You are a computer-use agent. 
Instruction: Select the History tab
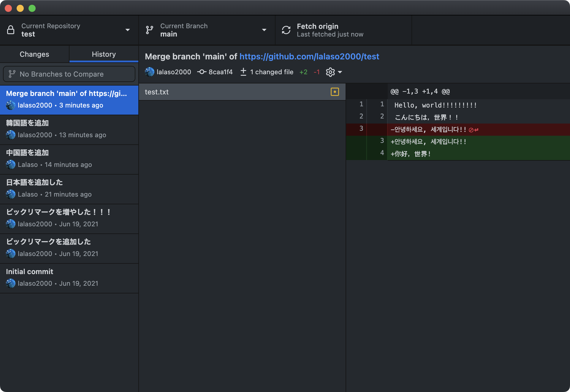click(104, 54)
